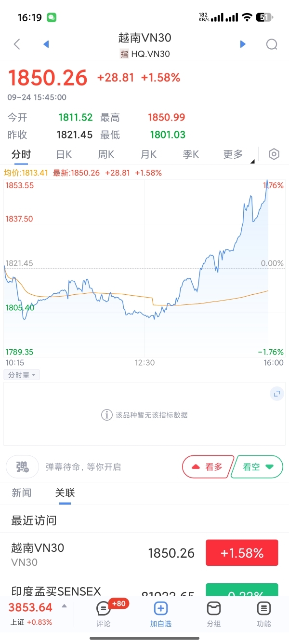Toggle the 弹 bullet comments switch

pos(22,466)
